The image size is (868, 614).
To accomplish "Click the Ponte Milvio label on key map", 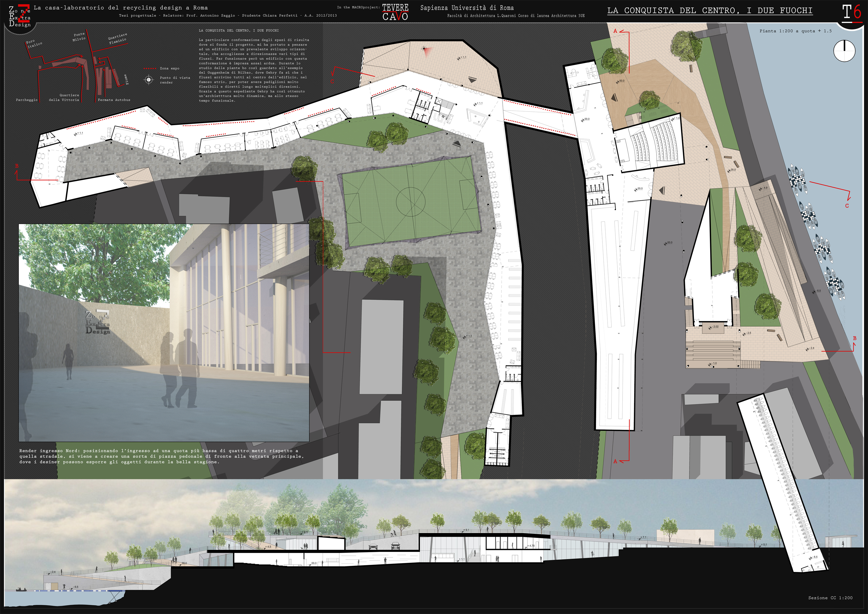I will 79,37.
